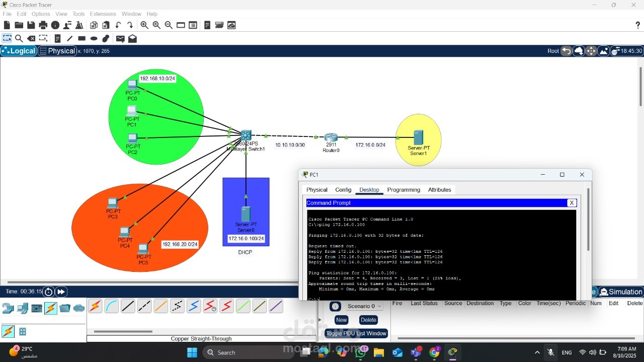Reset the workspace zoom
The width and height of the screenshot is (644, 362).
tap(156, 25)
